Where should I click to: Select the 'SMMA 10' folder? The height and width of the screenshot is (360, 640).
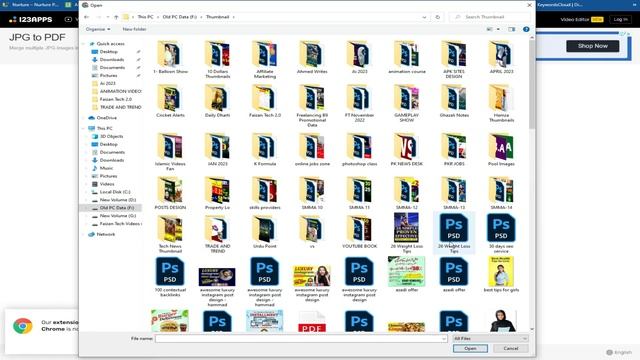point(312,193)
